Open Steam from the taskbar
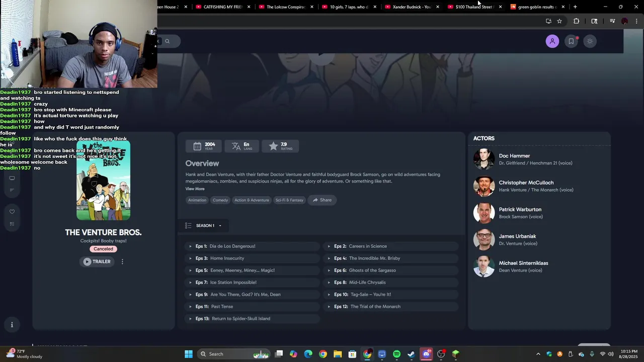The width and height of the screenshot is (644, 362). click(411, 354)
